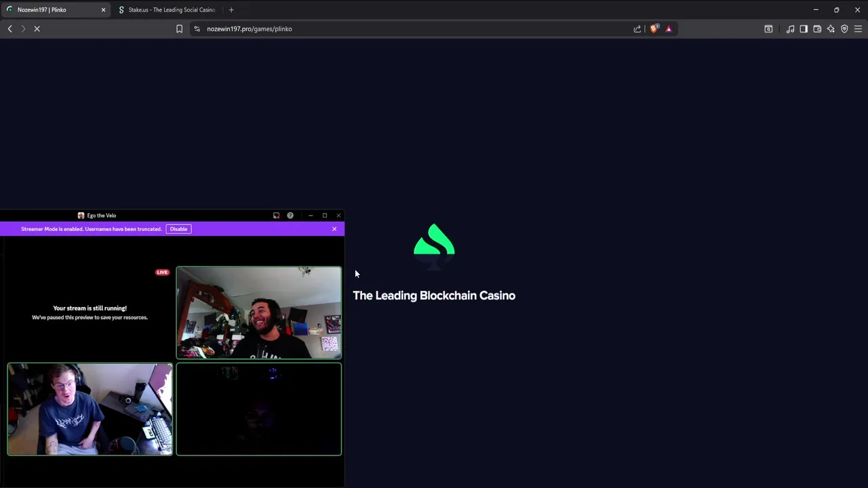This screenshot has width=868, height=488.
Task: Click 'Your stream is still running!' message
Action: [x=90, y=308]
